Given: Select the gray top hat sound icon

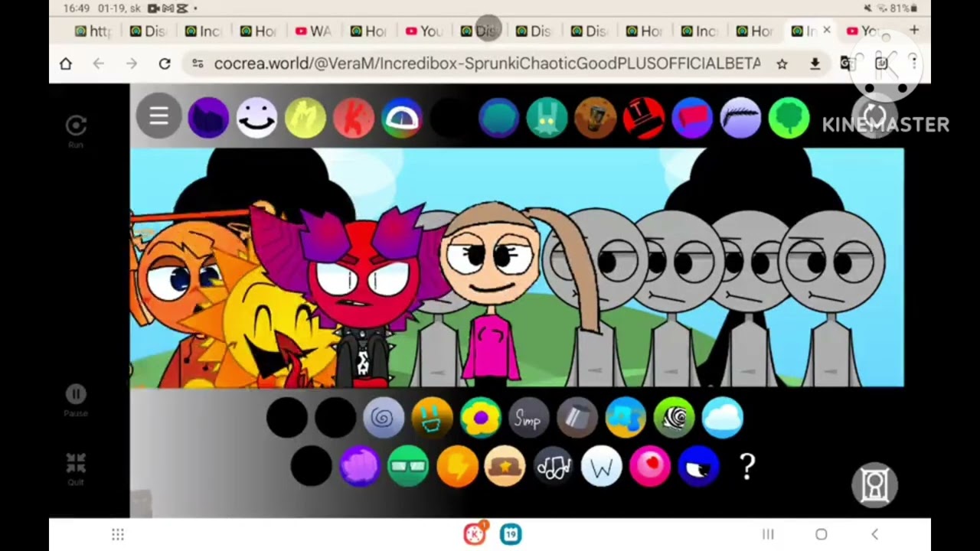Looking at the screenshot, I should pyautogui.click(x=577, y=418).
